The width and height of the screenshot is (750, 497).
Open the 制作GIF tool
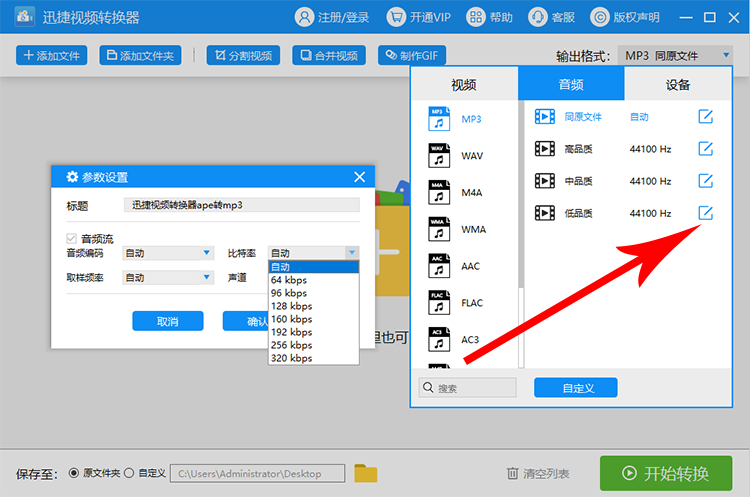412,55
